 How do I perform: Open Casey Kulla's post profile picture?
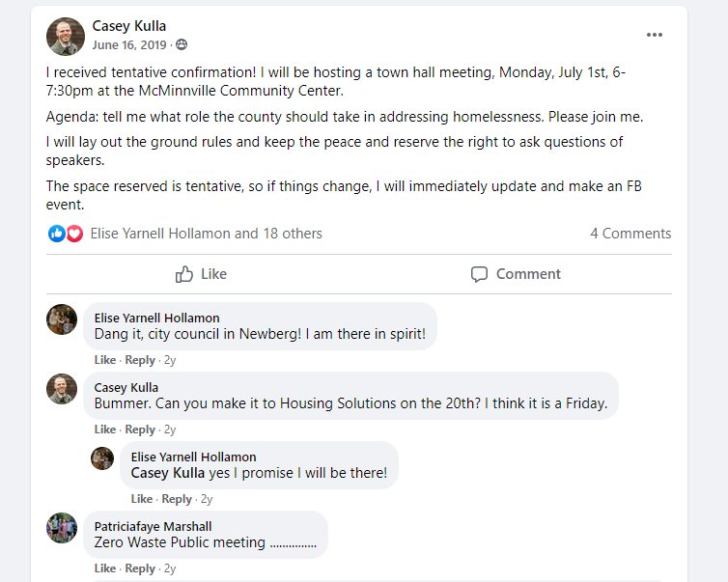[x=66, y=37]
